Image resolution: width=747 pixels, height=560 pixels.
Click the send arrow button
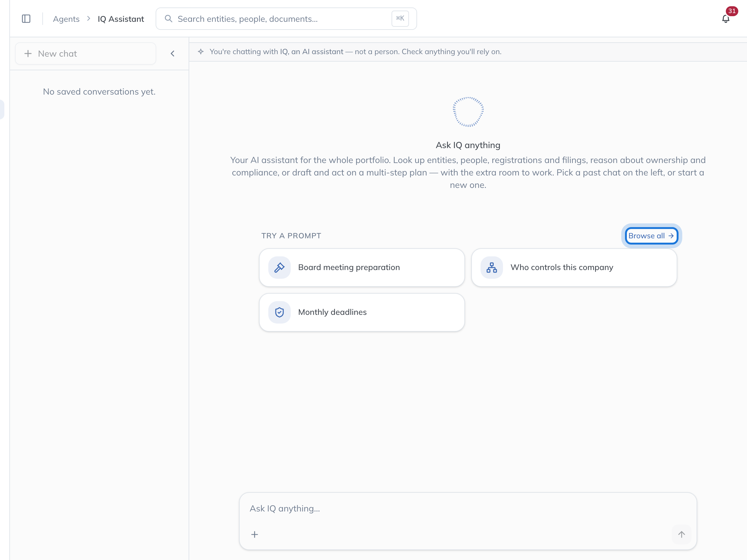click(x=682, y=534)
